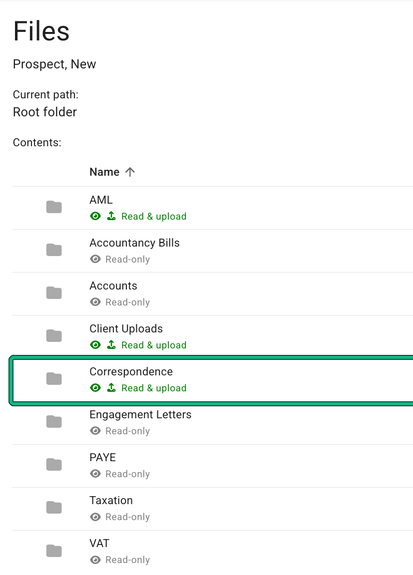
Task: Select the Correspondence folder icon
Action: (x=54, y=379)
